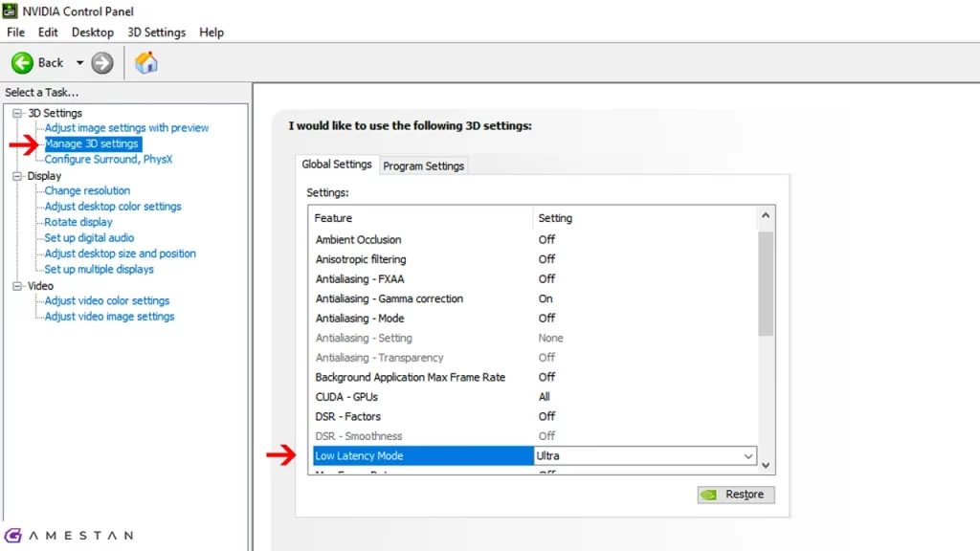Viewport: 980px width, 551px height.
Task: Click the green Back arrow icon
Action: tap(22, 63)
